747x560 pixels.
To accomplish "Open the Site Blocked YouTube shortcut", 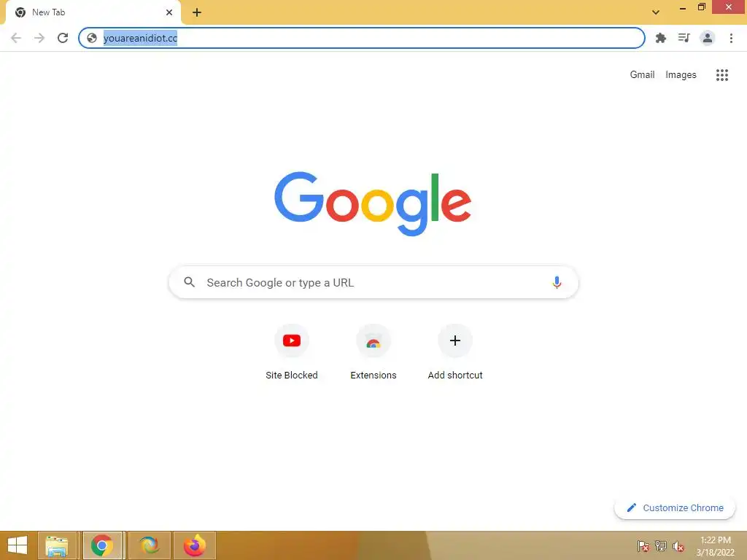I will point(292,351).
